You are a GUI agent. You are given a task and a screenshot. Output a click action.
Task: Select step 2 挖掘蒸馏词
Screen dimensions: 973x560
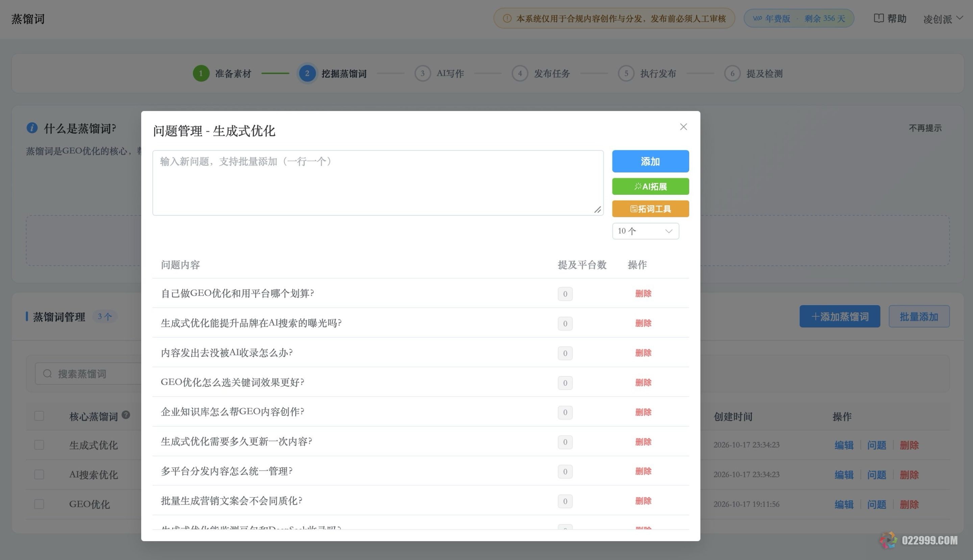coord(333,74)
